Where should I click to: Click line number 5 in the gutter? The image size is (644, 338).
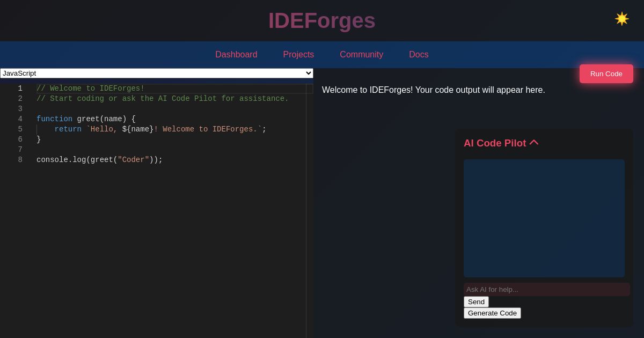tap(20, 129)
